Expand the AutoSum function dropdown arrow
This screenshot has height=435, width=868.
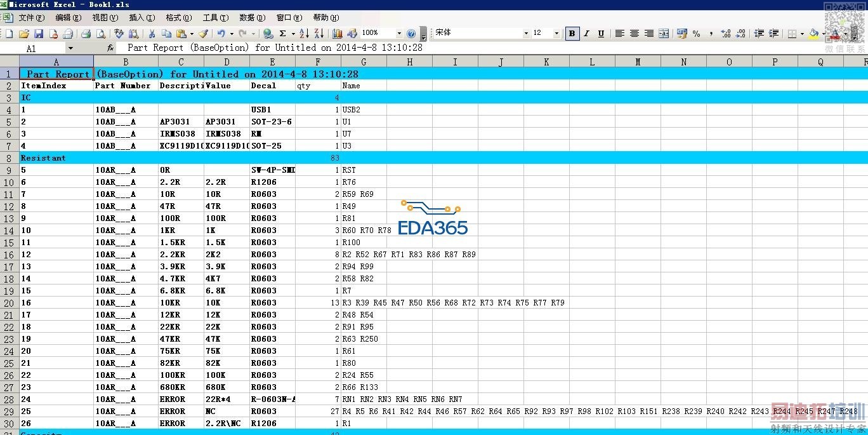point(293,33)
